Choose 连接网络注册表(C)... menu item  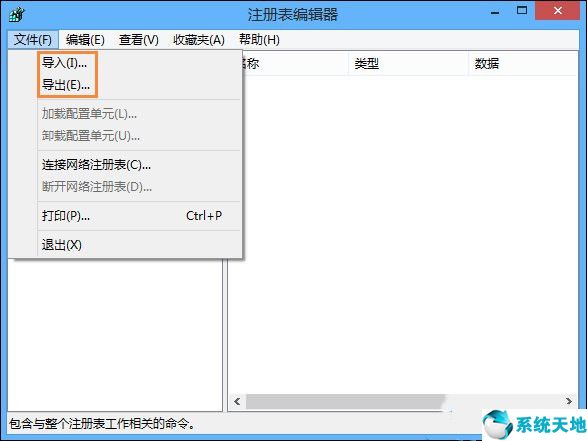click(139, 164)
